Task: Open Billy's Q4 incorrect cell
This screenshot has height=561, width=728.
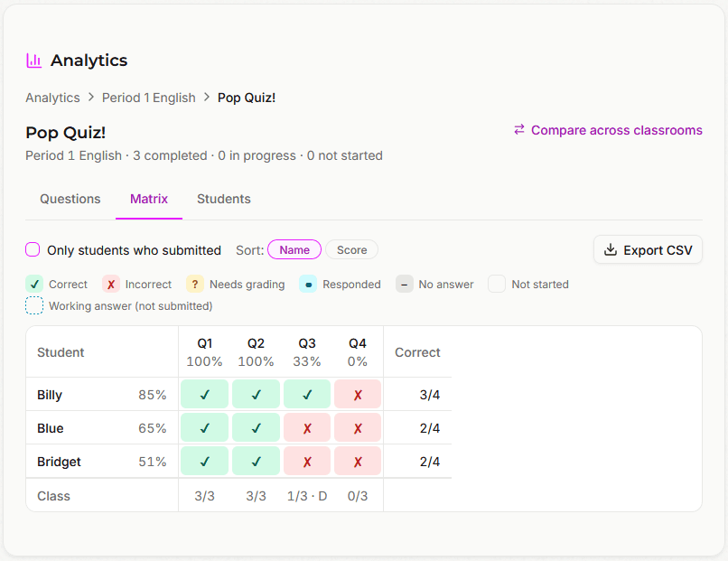Action: pos(358,394)
